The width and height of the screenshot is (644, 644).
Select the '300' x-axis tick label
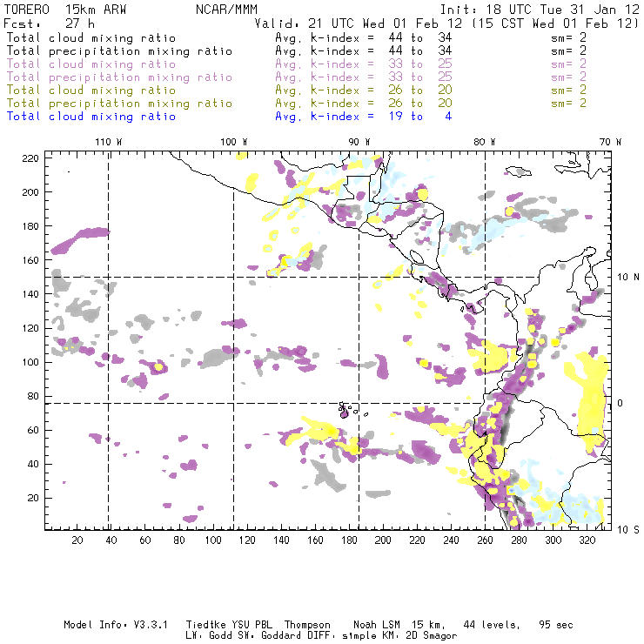(x=553, y=540)
